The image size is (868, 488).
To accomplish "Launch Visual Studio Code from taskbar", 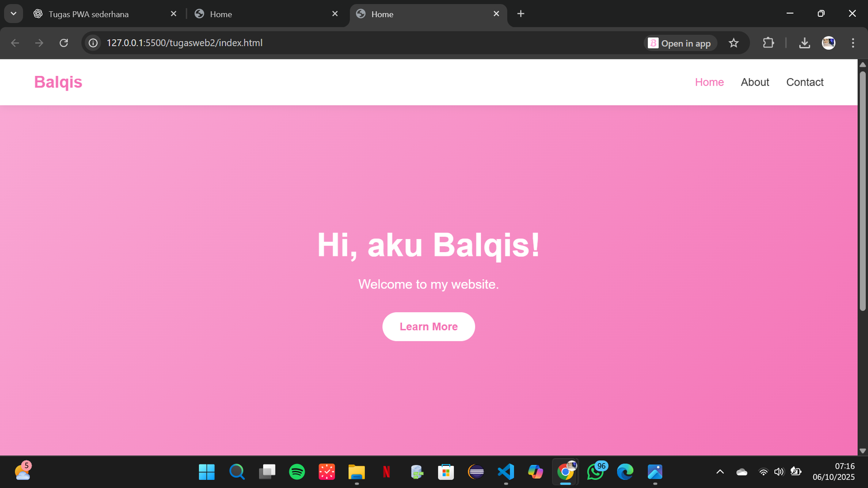I will click(x=506, y=472).
